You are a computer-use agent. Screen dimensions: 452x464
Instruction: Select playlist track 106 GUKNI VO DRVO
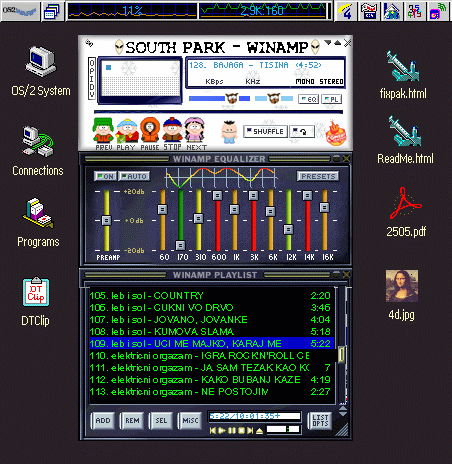(211, 308)
